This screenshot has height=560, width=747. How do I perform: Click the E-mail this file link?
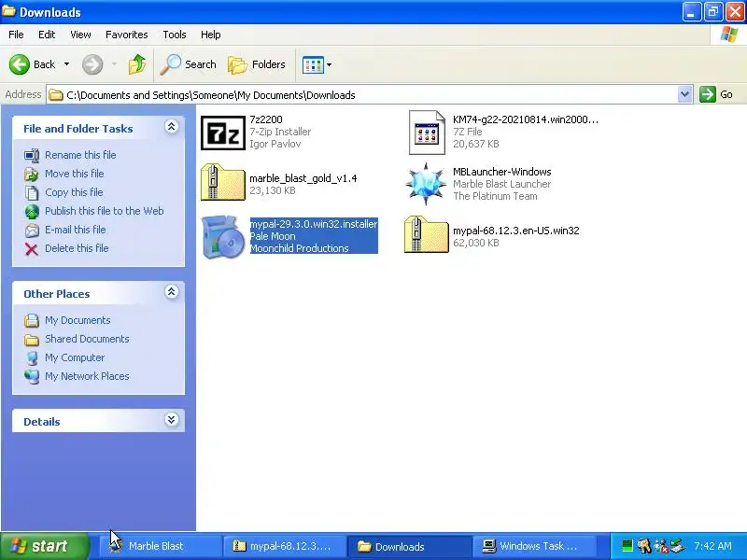point(76,230)
